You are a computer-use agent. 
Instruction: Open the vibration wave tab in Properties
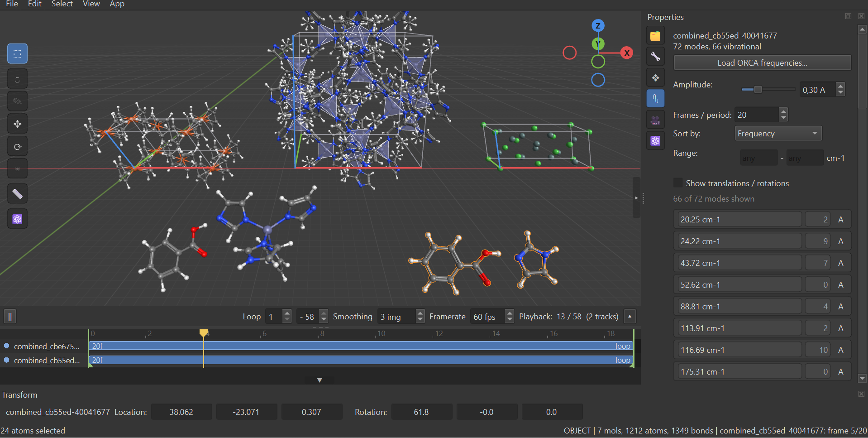point(655,98)
